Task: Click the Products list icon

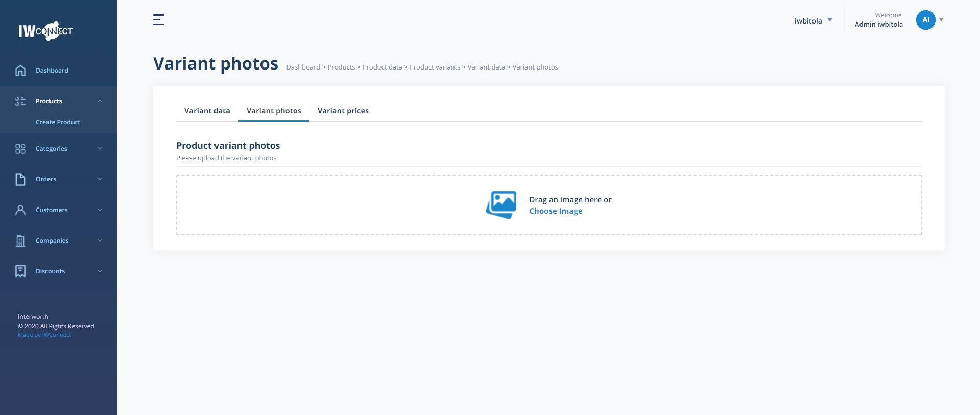Action: click(x=20, y=101)
